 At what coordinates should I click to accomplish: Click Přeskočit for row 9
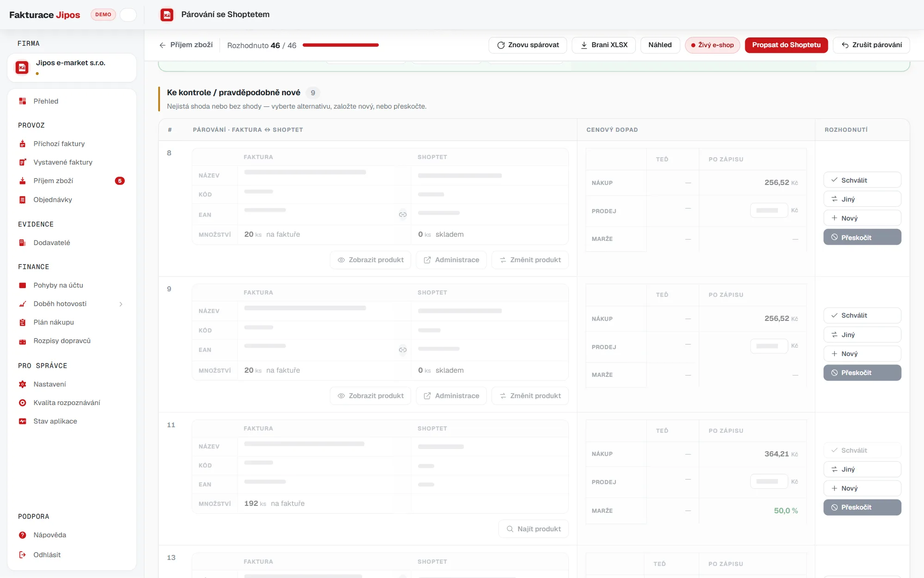coord(862,373)
